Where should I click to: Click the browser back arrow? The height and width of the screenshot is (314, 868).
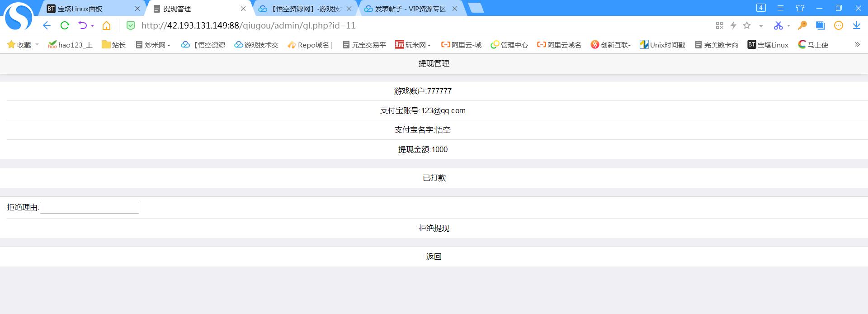point(47,25)
